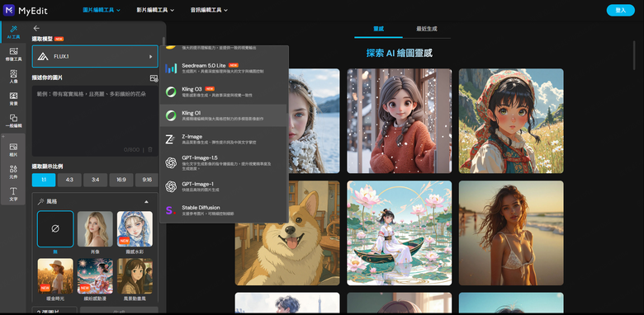Screen dimensions: 644x315
Task: Choose the 風景動畫風 style thumbnail
Action: coord(135,276)
